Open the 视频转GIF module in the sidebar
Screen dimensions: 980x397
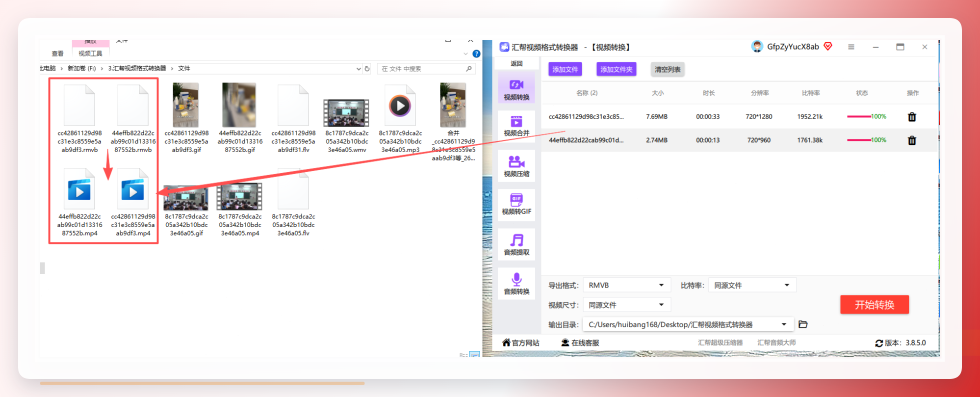tap(516, 204)
